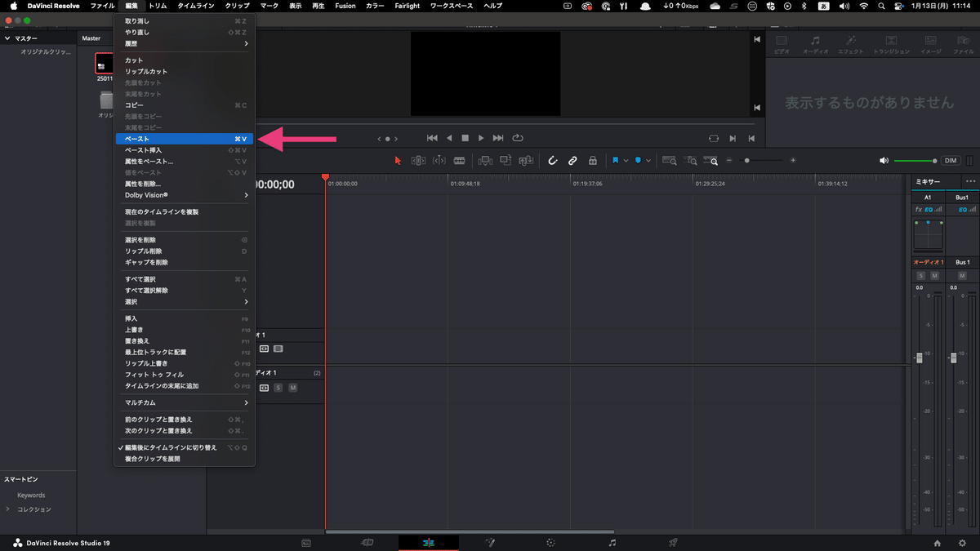980x551 pixels.
Task: Click the Overwrite Clip toolbar icon
Action: 506,161
